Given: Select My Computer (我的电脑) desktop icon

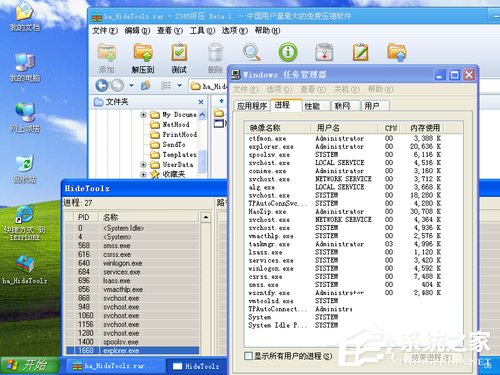Looking at the screenshot, I should tap(25, 68).
